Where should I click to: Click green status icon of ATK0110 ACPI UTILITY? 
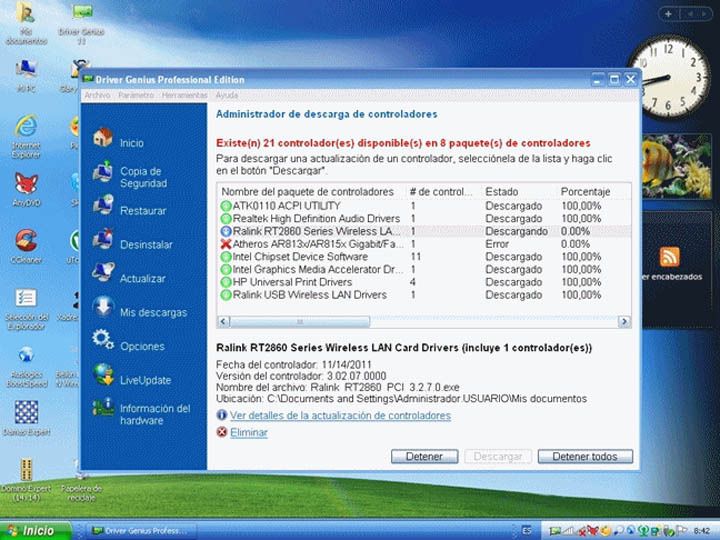point(226,206)
